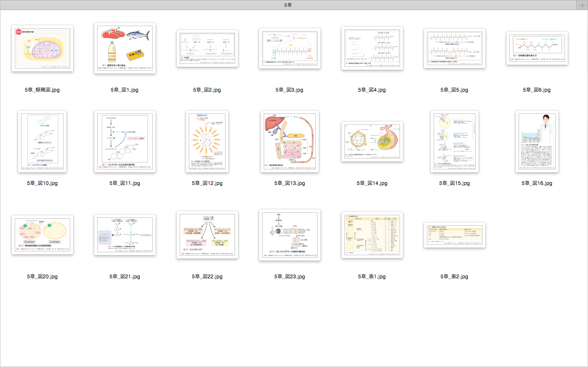This screenshot has width=588, height=367.
Task: Click the 5章_表2.jpg table thumbnail
Action: click(455, 235)
